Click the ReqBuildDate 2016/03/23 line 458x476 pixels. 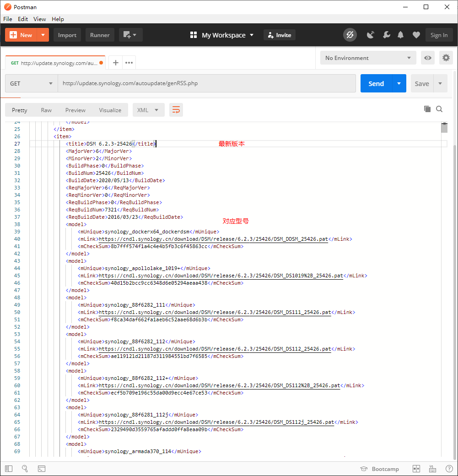point(124,217)
